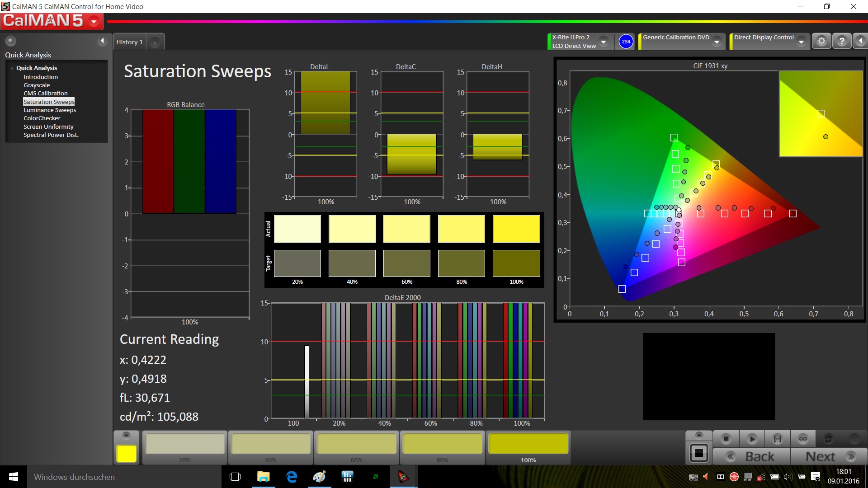Open the help question mark icon
Screen dimensions: 868x488
coord(842,41)
